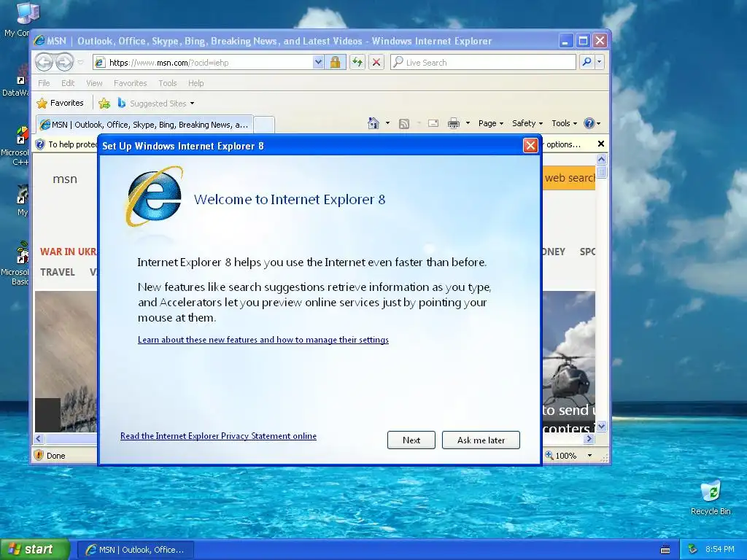Open the View menu

[x=94, y=83]
